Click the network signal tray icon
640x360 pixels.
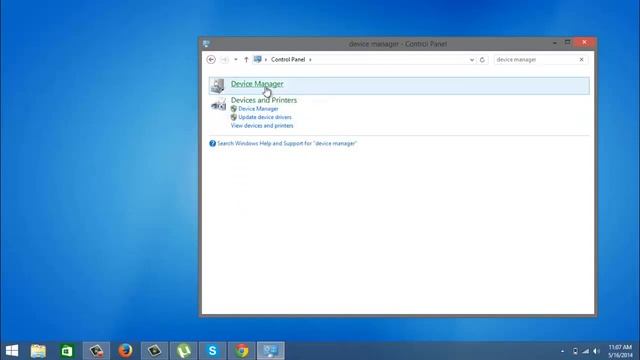[x=586, y=351]
